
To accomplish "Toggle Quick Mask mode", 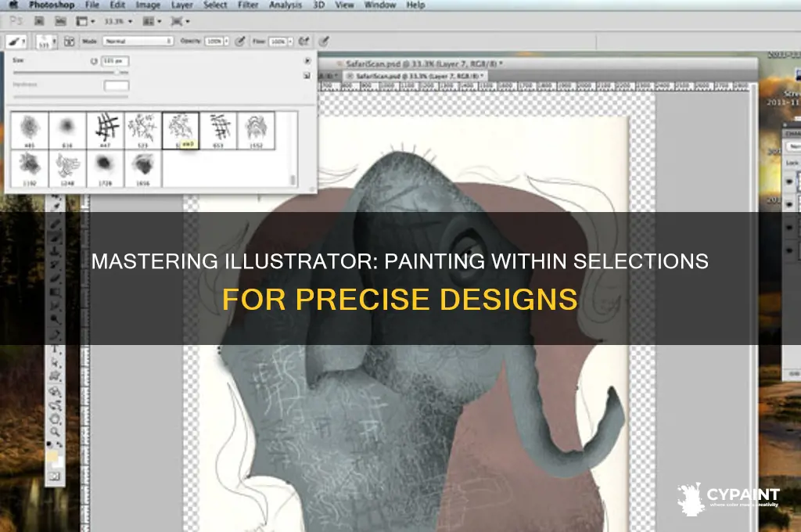I will pyautogui.click(x=55, y=476).
